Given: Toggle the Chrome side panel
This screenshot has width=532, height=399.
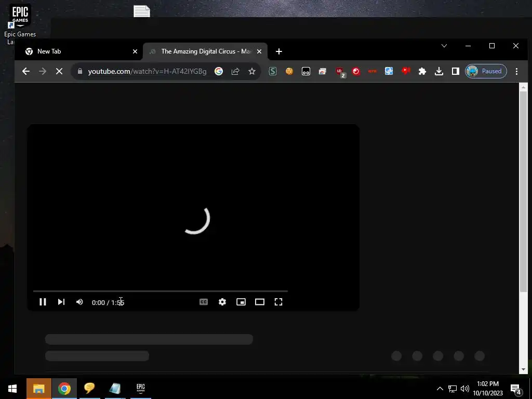Looking at the screenshot, I should tap(455, 71).
